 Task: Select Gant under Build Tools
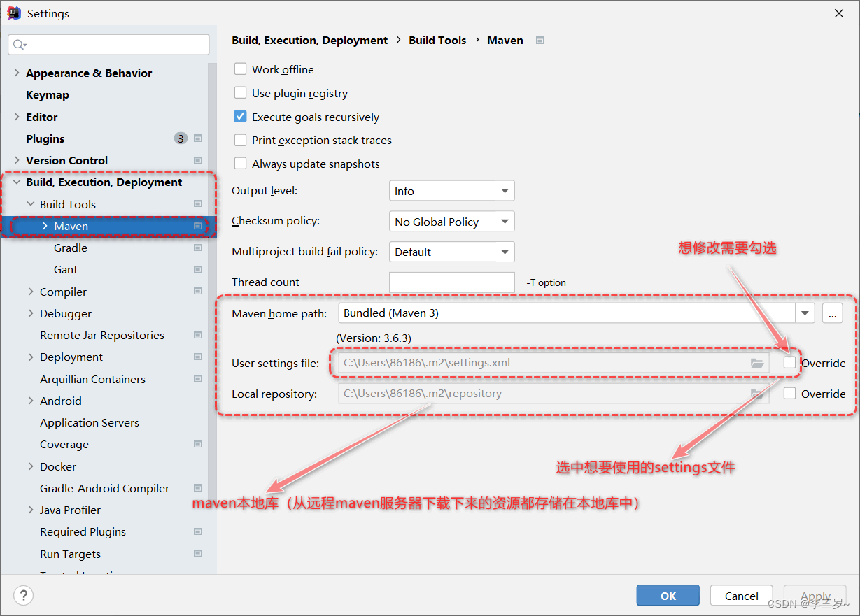(x=66, y=269)
